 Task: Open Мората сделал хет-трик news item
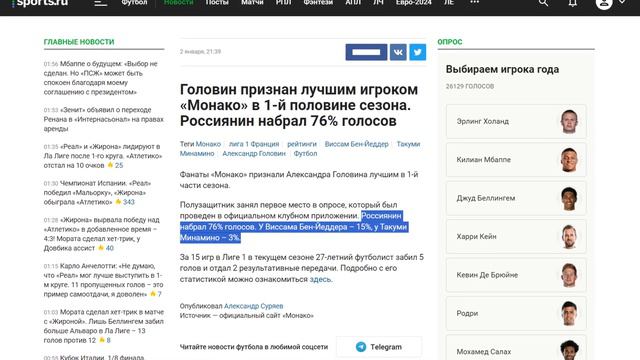104,326
